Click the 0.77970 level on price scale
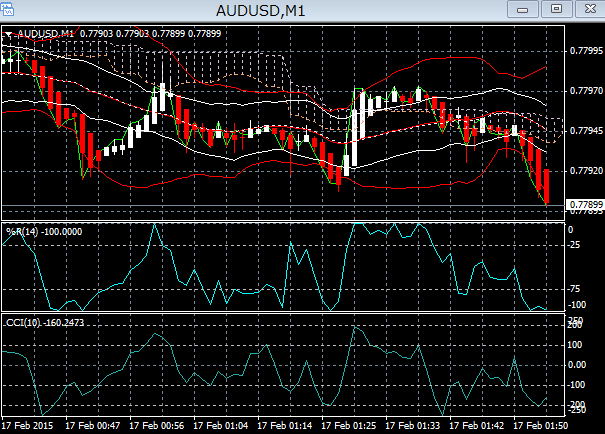The height and width of the screenshot is (434, 605). click(x=584, y=91)
